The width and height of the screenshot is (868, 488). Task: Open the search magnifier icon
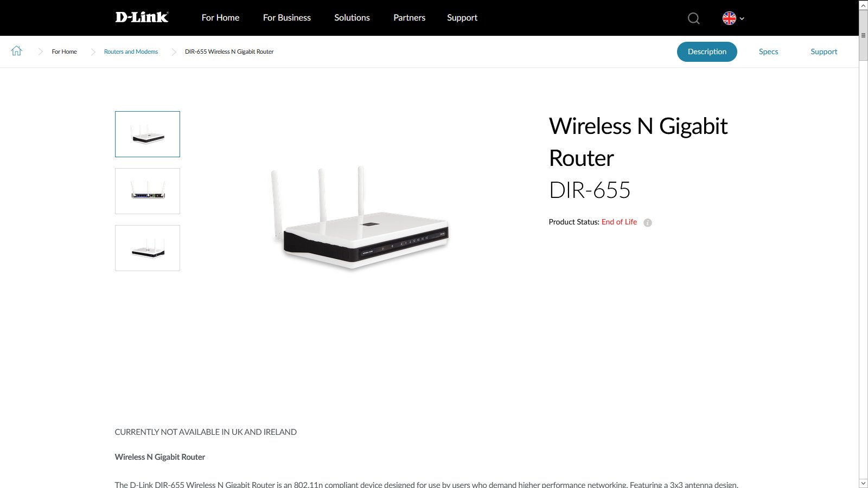[x=693, y=18]
